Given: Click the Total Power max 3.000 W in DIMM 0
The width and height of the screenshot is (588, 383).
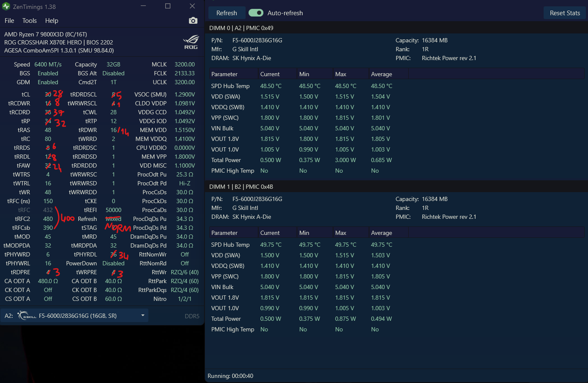Looking at the screenshot, I should pos(345,160).
